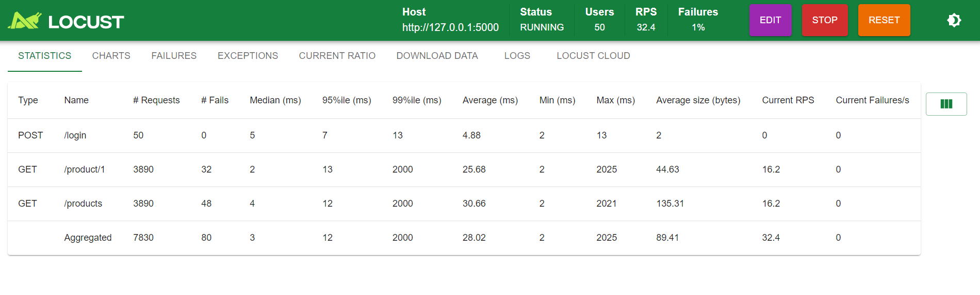Open the Failures tab
Image resolution: width=980 pixels, height=295 pixels.
174,56
